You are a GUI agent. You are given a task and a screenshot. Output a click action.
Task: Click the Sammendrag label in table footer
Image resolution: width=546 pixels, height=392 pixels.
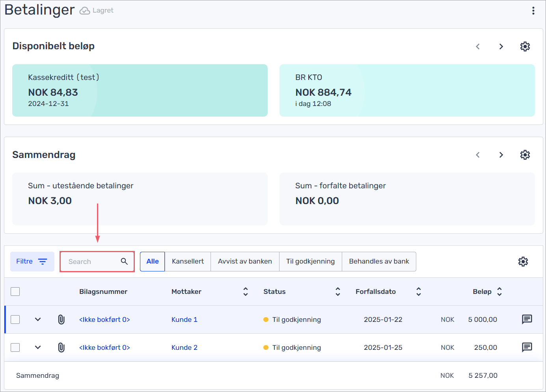click(37, 375)
